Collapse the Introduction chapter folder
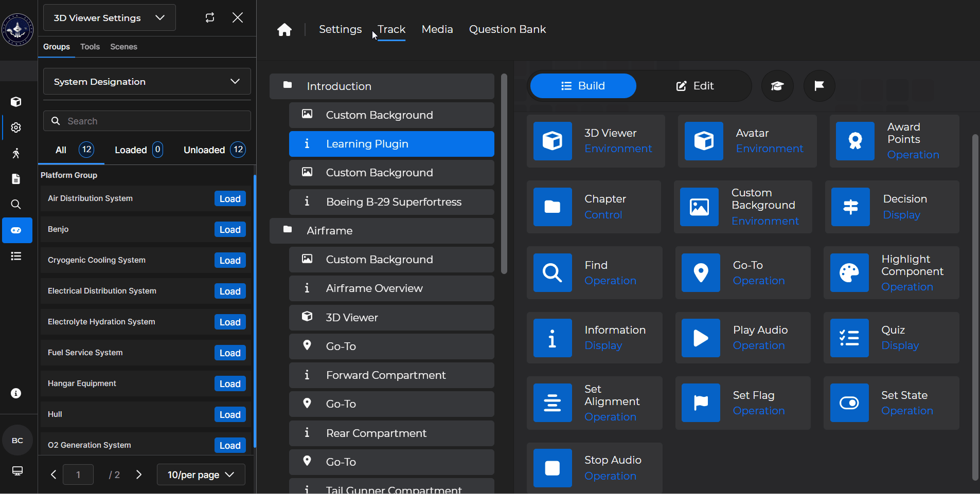The height and width of the screenshot is (494, 980). (382, 86)
